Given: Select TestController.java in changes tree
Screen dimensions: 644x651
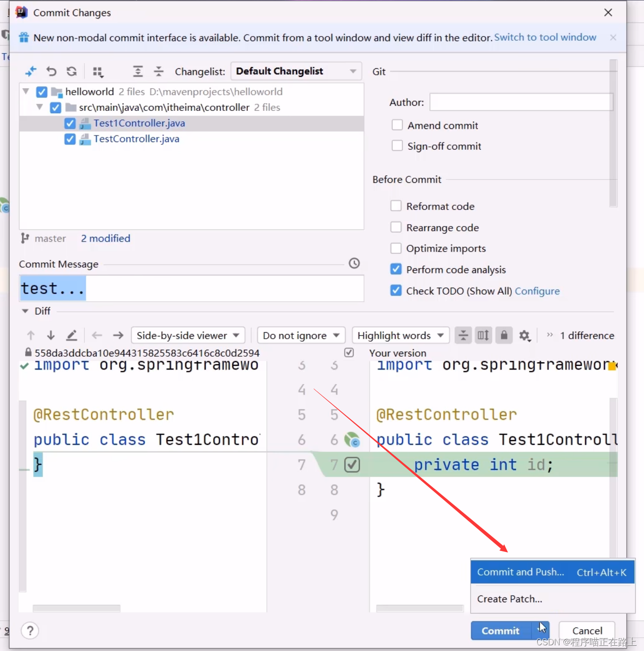Looking at the screenshot, I should 191,139.
